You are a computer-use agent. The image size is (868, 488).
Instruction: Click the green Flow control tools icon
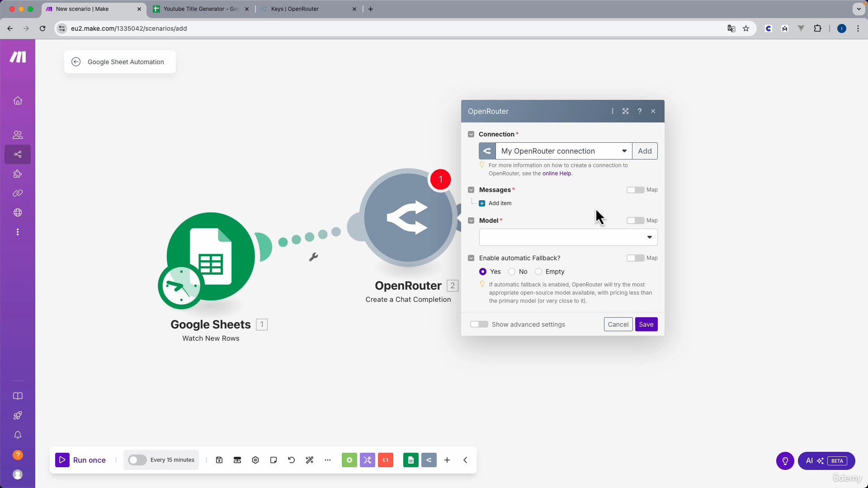pyautogui.click(x=349, y=460)
